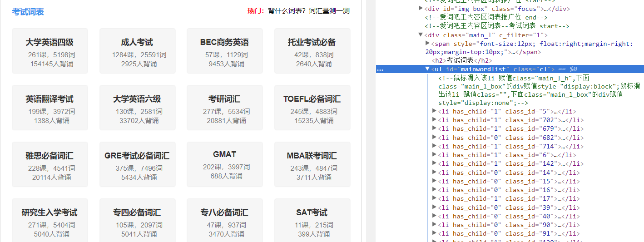The height and width of the screenshot is (242, 644).
Task: Open the GRE考试必备词汇 word list card
Action: pyautogui.click(x=137, y=164)
